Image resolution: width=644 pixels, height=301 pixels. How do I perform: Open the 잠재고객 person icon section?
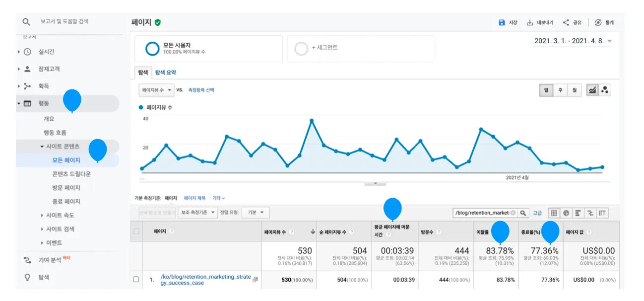pos(27,69)
